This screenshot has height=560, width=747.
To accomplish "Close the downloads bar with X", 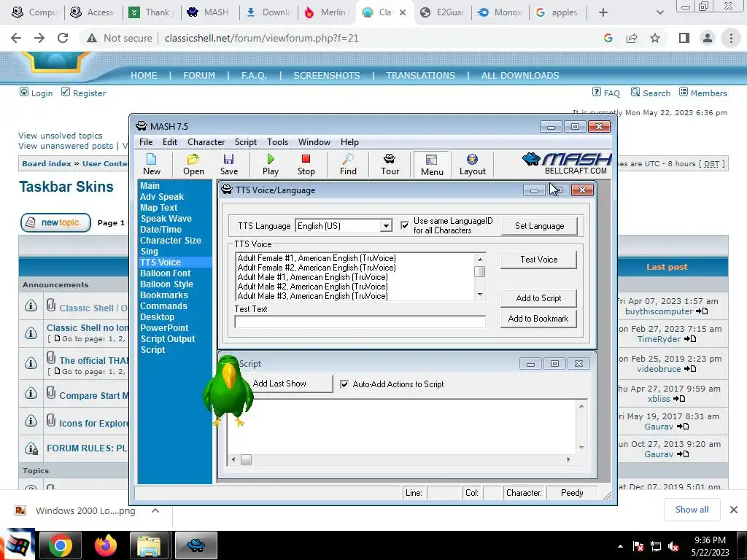I will [x=734, y=510].
